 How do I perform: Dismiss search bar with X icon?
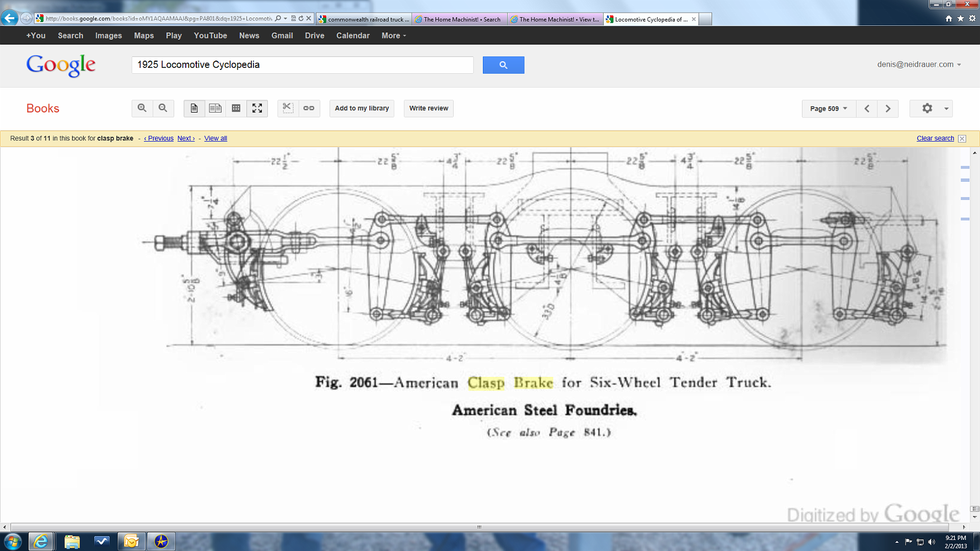962,138
